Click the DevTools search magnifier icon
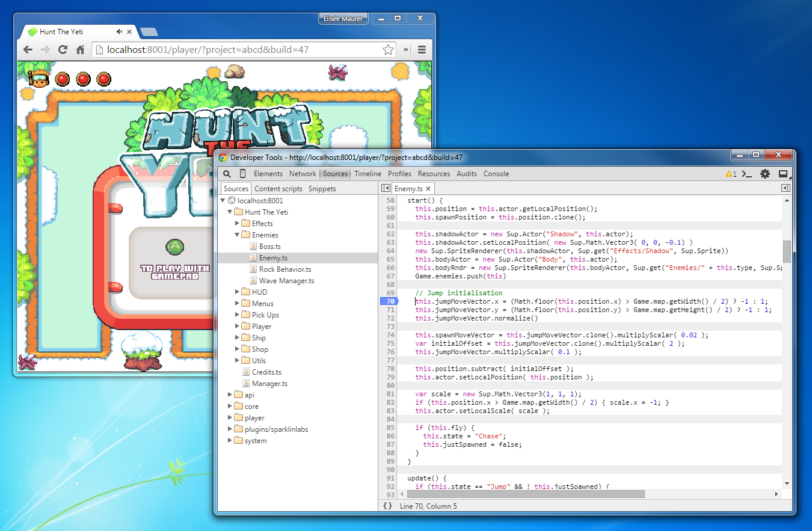812x531 pixels. coord(227,174)
